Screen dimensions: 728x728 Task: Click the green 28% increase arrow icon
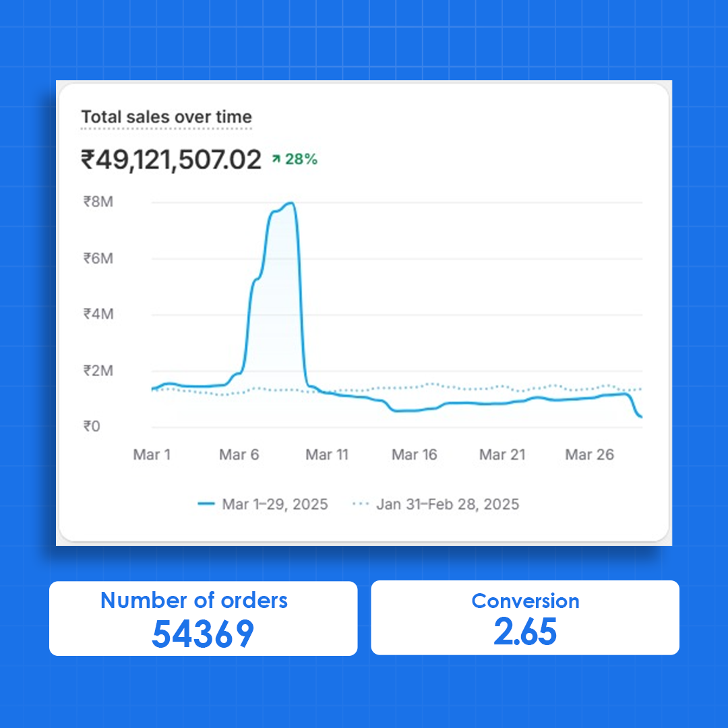[x=276, y=160]
